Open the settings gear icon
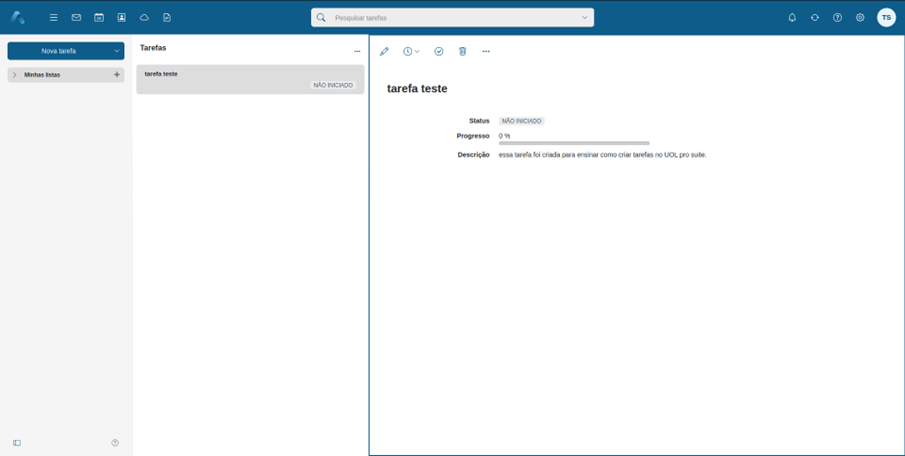The image size is (905, 456). click(x=860, y=18)
